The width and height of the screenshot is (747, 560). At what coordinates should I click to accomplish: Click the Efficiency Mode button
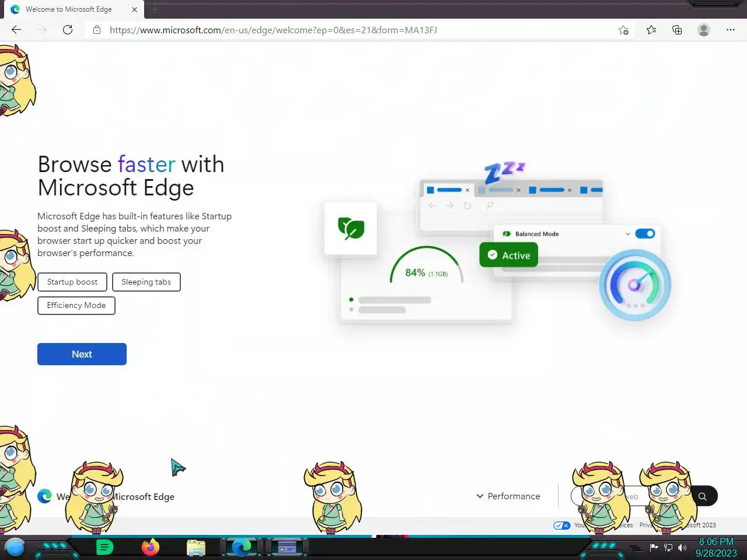coord(76,305)
